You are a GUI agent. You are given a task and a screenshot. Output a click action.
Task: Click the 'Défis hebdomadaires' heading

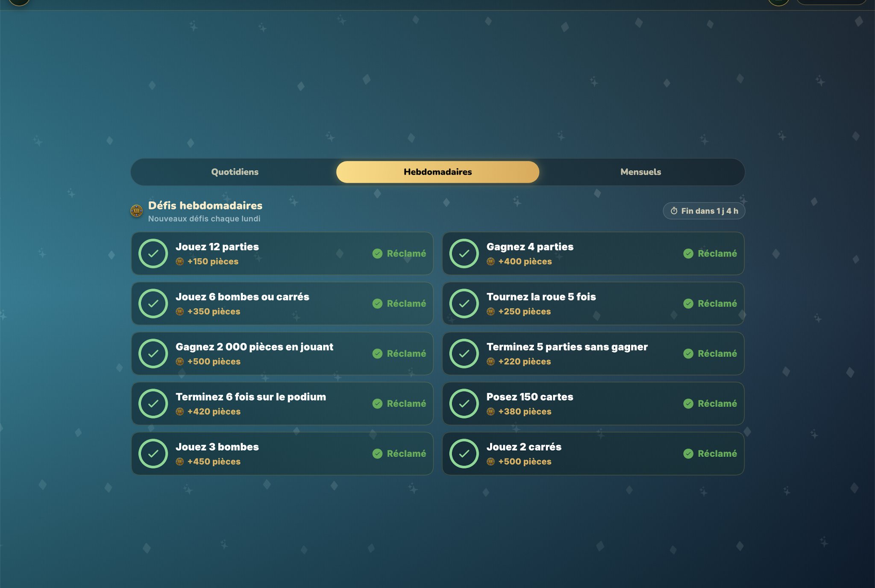click(205, 206)
